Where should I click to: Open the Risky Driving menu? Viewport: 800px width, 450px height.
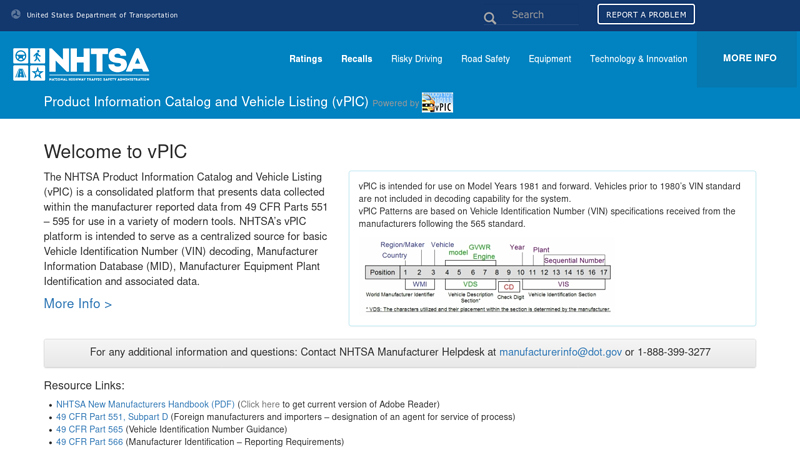coord(417,59)
